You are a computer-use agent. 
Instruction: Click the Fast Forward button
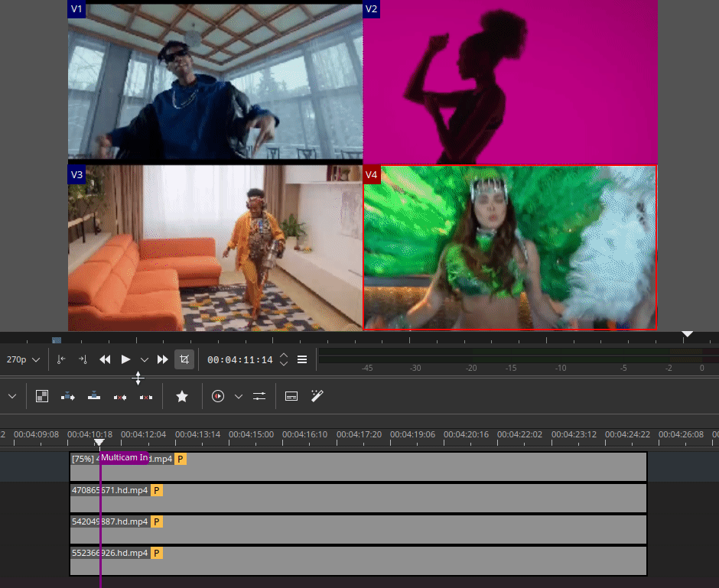[x=163, y=360]
